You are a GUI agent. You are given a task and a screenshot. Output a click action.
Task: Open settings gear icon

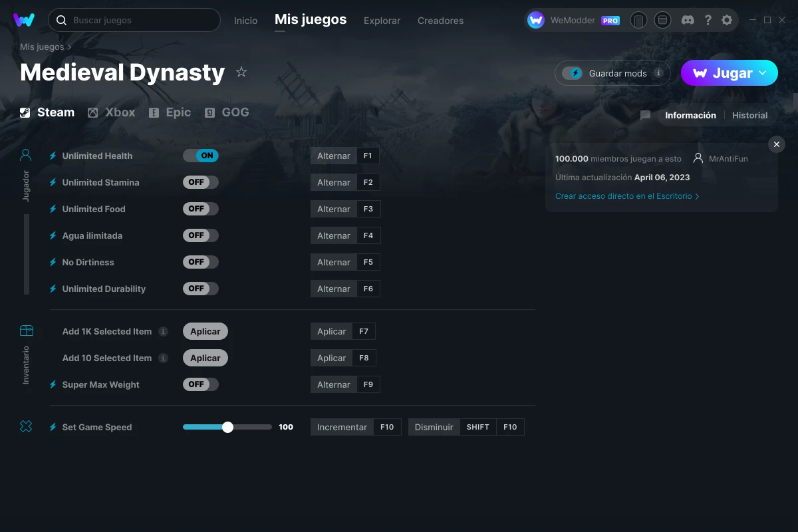coord(727,20)
